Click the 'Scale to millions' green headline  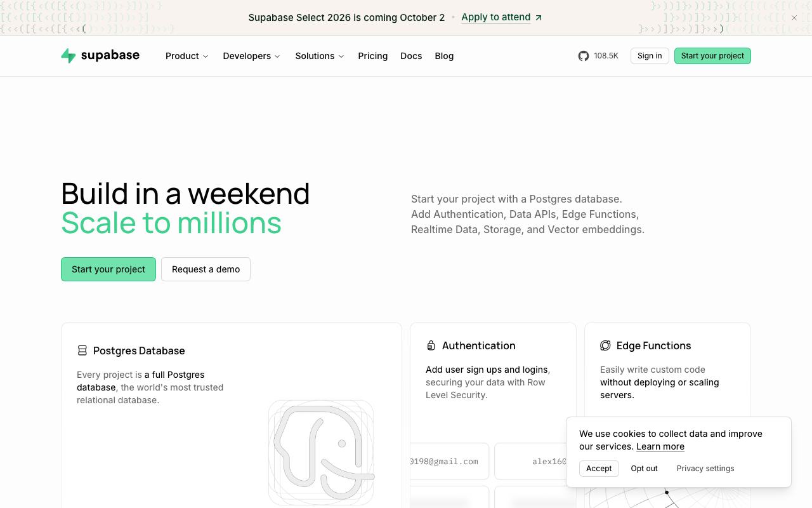tap(171, 223)
